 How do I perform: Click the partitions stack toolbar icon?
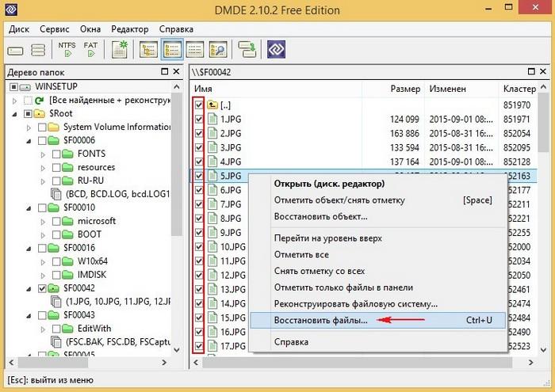(38, 50)
